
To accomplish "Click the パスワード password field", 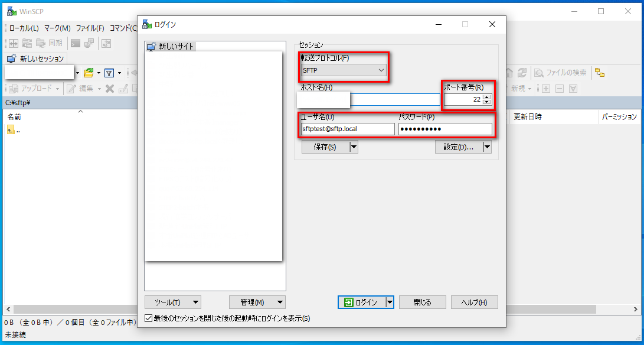I will click(445, 129).
